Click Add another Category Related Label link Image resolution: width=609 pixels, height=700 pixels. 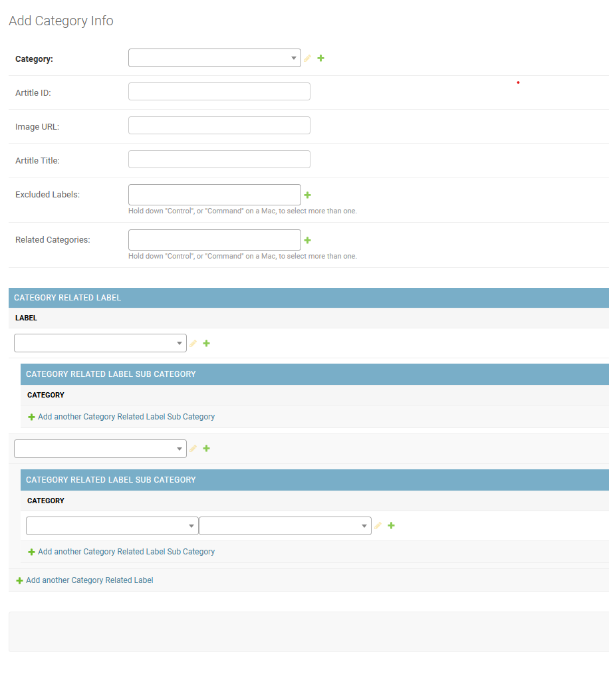(x=84, y=580)
